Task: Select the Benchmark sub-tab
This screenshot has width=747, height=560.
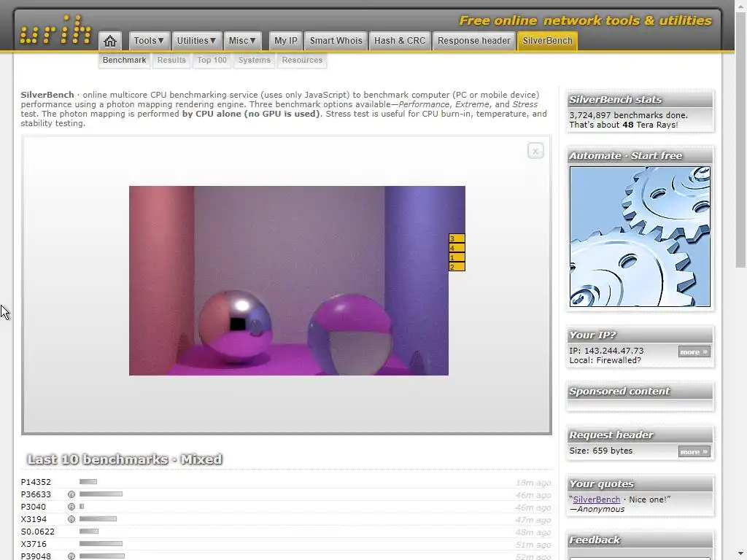Action: [x=124, y=61]
